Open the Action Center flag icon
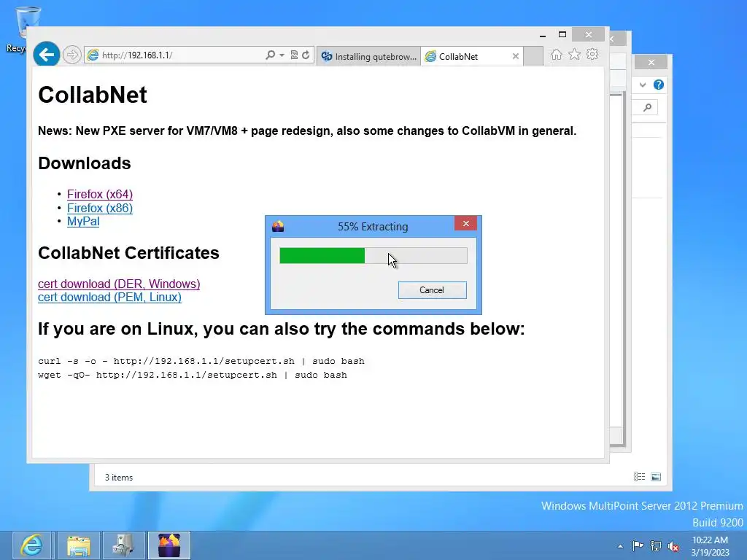The height and width of the screenshot is (560, 747). click(x=638, y=546)
